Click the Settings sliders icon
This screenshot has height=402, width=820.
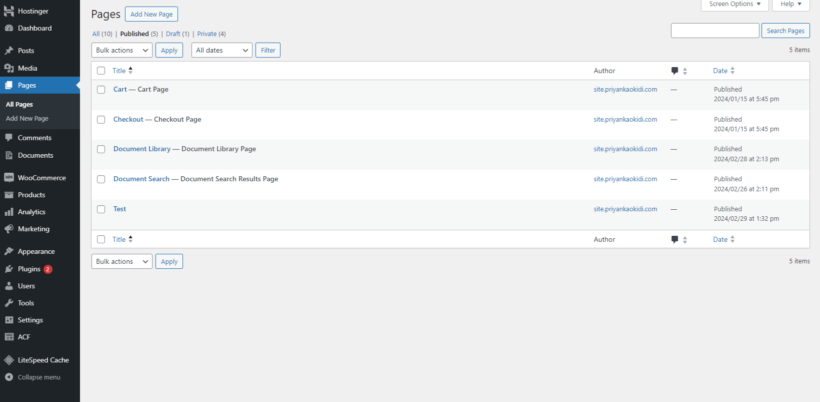[8, 320]
